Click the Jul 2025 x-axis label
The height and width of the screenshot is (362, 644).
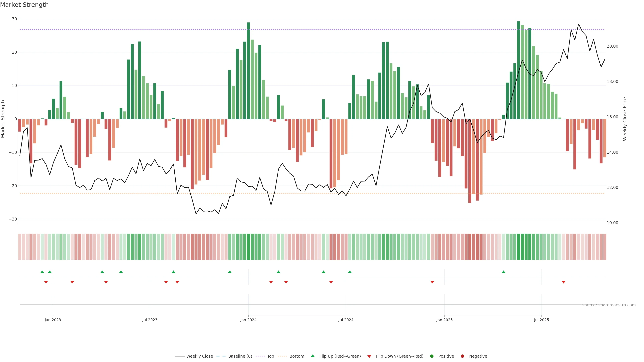(x=541, y=320)
